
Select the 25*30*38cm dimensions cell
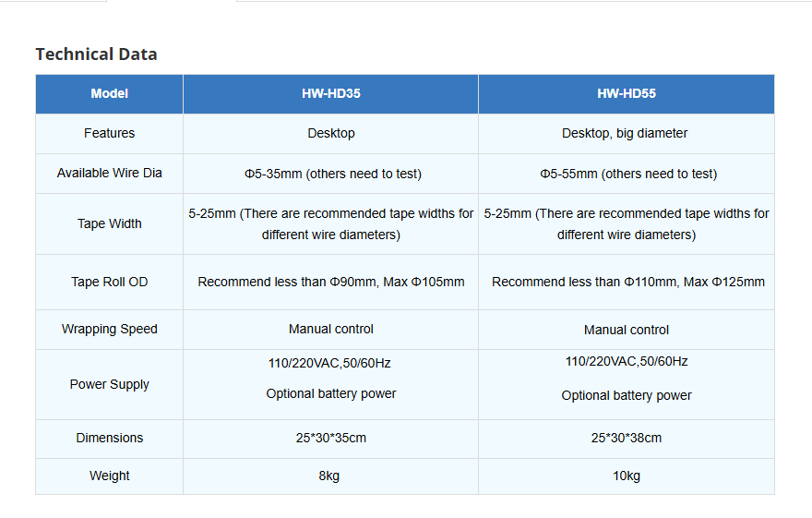coord(627,438)
